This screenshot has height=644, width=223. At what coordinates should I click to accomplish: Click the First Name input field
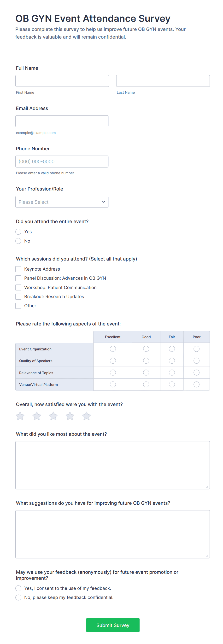click(x=62, y=81)
